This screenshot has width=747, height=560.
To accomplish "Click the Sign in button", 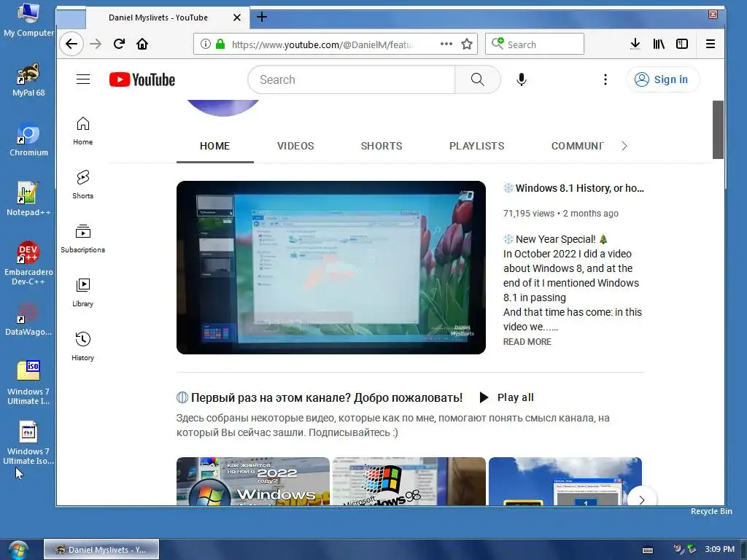I will click(x=662, y=79).
